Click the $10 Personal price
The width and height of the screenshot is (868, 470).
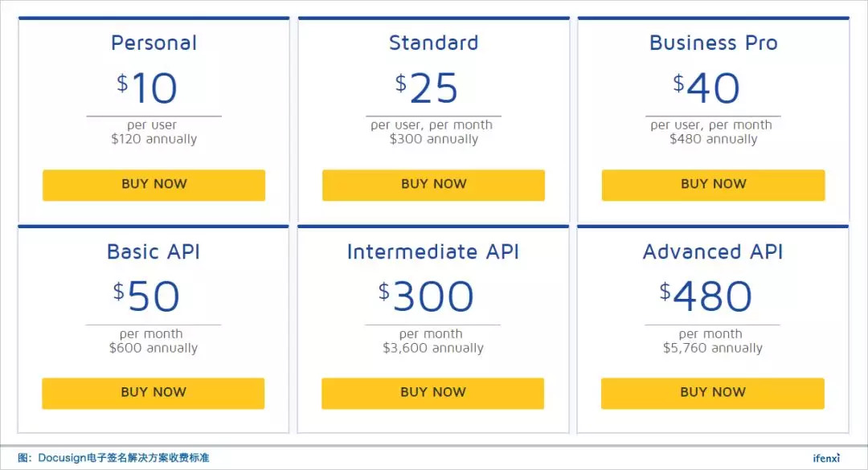(147, 88)
